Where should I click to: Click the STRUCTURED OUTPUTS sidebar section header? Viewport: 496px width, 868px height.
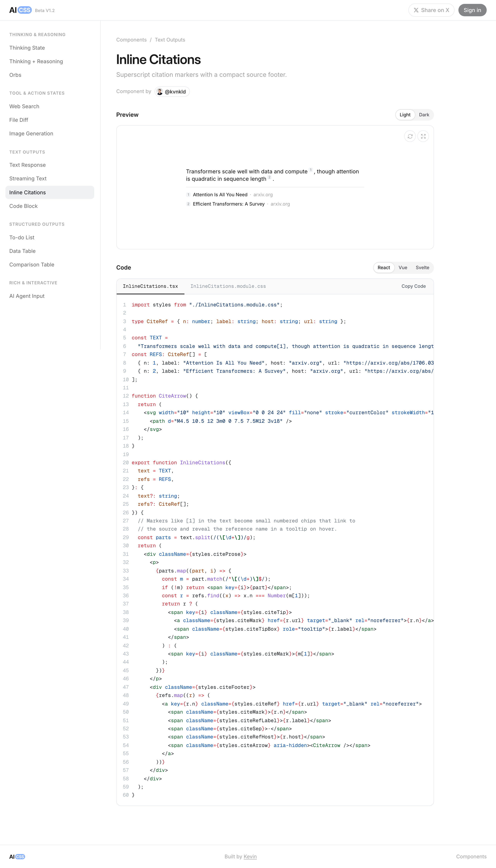click(37, 224)
